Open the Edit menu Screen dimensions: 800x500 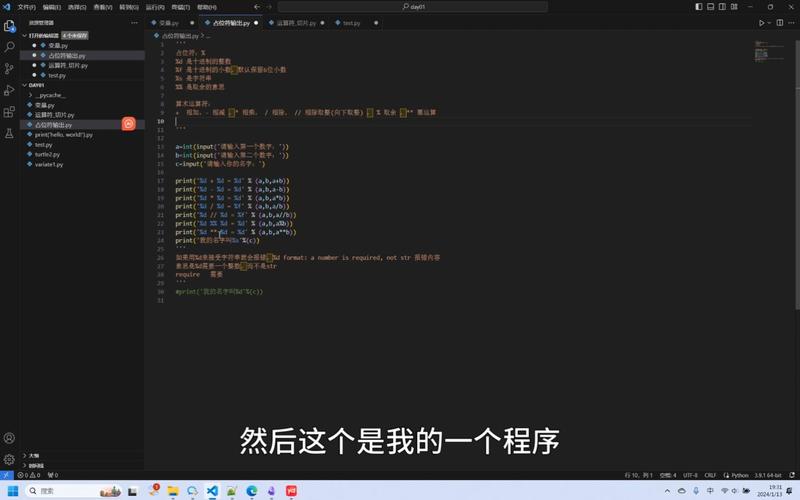pos(52,7)
